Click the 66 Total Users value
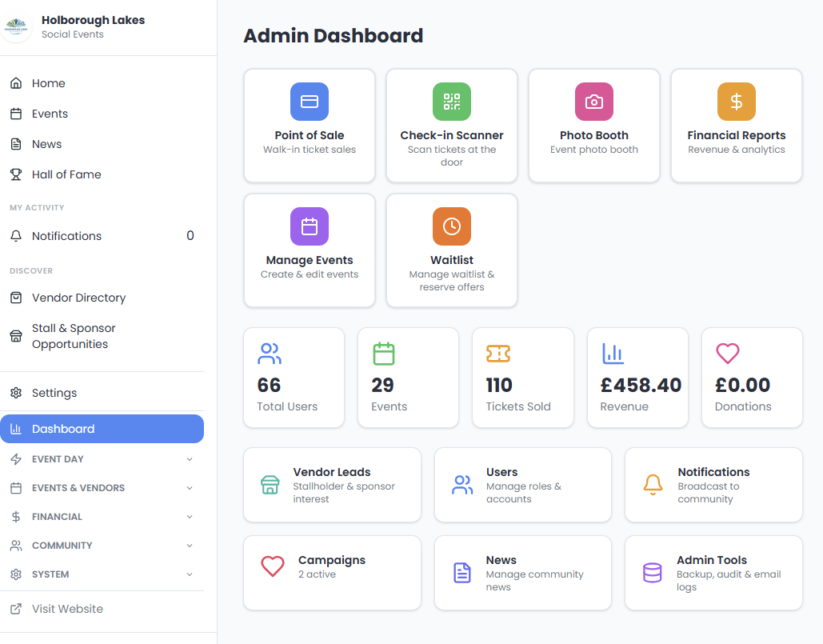The height and width of the screenshot is (644, 823). [270, 386]
